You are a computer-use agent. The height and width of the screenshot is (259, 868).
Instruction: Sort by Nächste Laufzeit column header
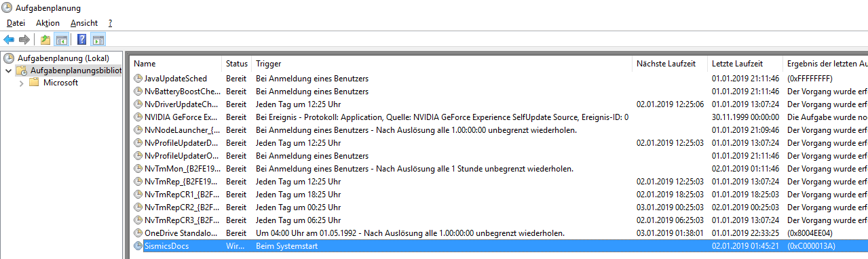pos(670,64)
